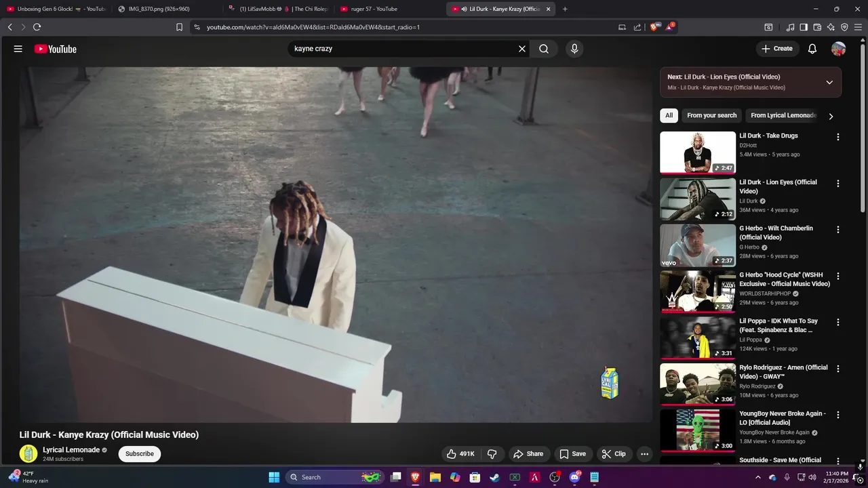Image resolution: width=868 pixels, height=488 pixels.
Task: Open a new browser tab
Action: click(565, 9)
